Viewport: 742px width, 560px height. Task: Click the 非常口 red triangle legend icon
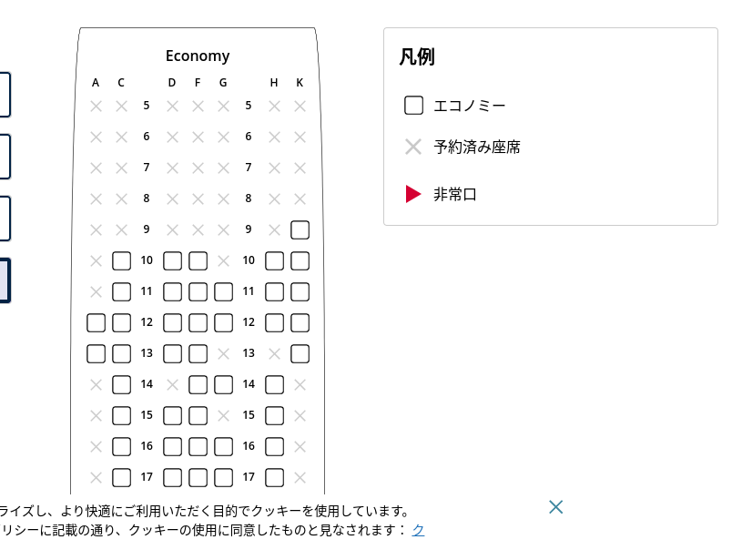(x=413, y=193)
